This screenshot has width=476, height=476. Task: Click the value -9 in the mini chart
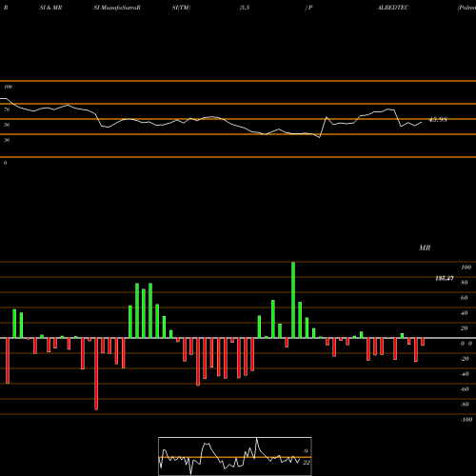305,451
